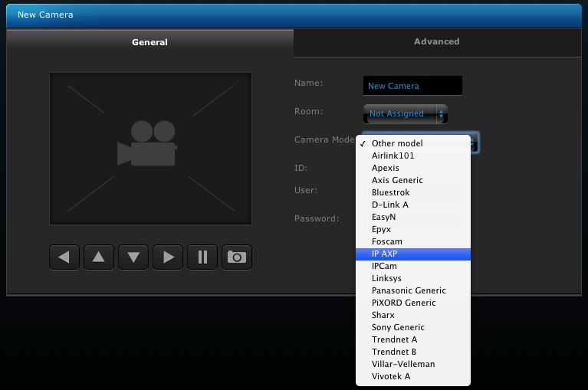This screenshot has height=390, width=588.
Task: Choose Sony Generic from the dropdown list
Action: [413, 327]
